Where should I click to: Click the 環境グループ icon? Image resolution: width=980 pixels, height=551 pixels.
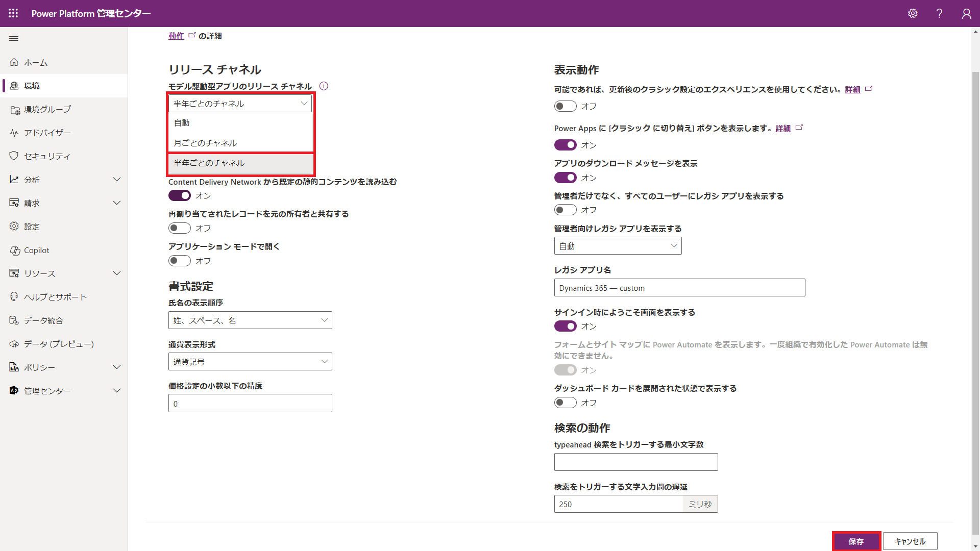pos(15,110)
